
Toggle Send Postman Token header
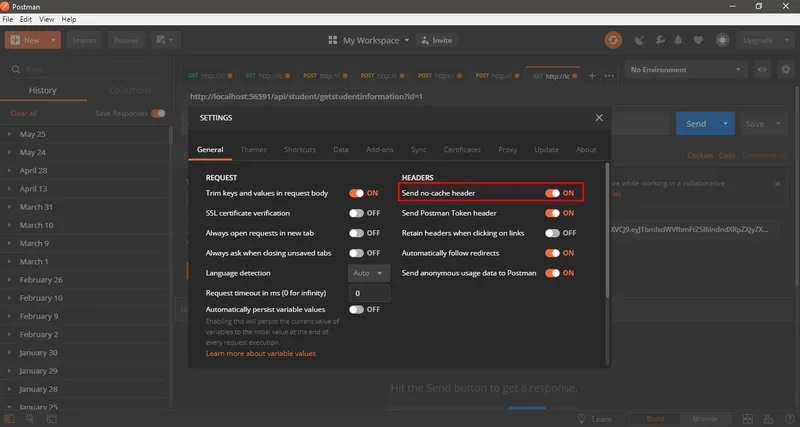(552, 213)
